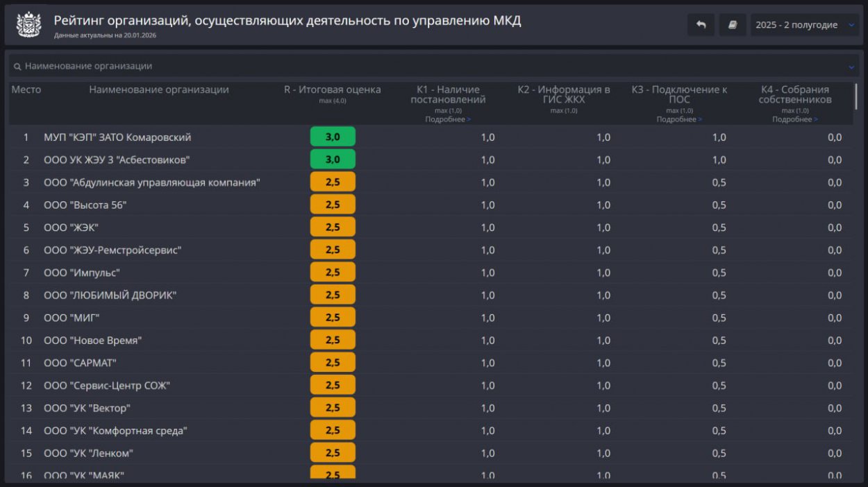Type in 'Наименование организации' search field

(x=417, y=67)
